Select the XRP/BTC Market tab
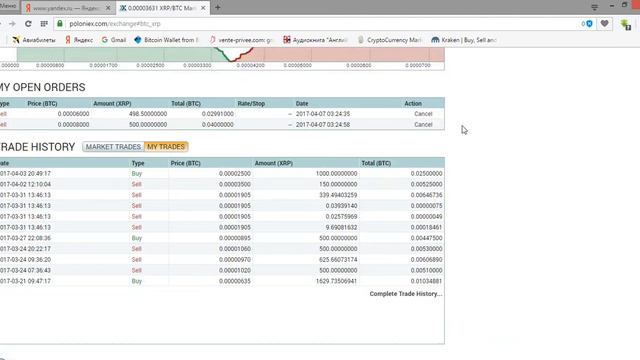This screenshot has width=640, height=360. click(162, 8)
